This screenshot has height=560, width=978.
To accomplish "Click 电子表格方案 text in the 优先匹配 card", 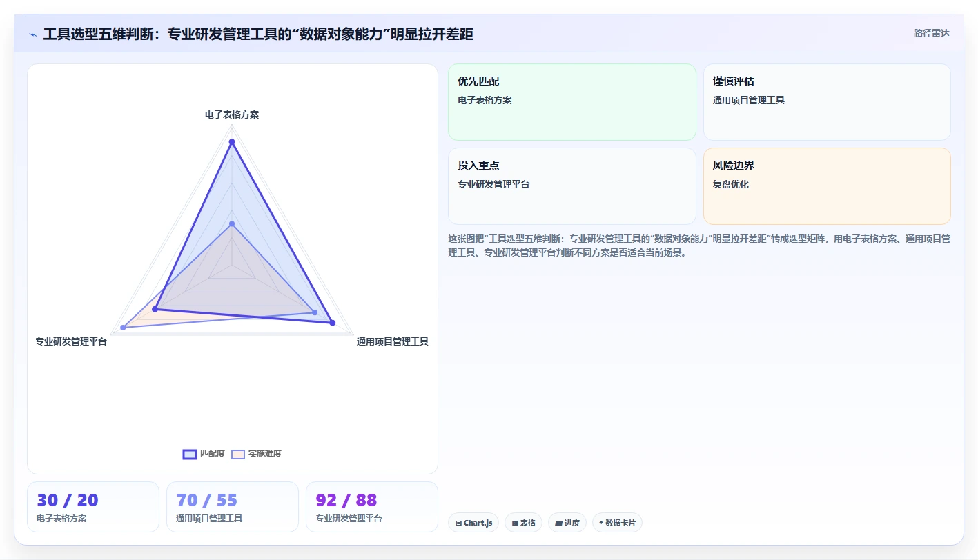I will click(485, 100).
